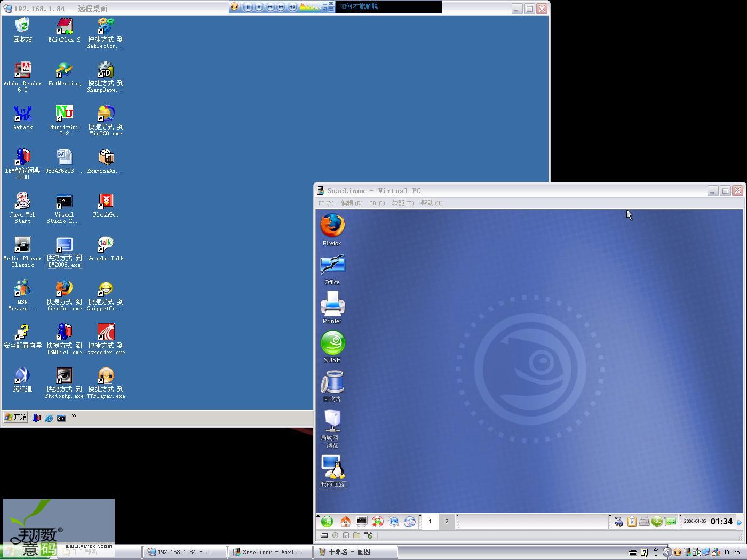Open the Office icon in Virtual PC

pos(332,270)
